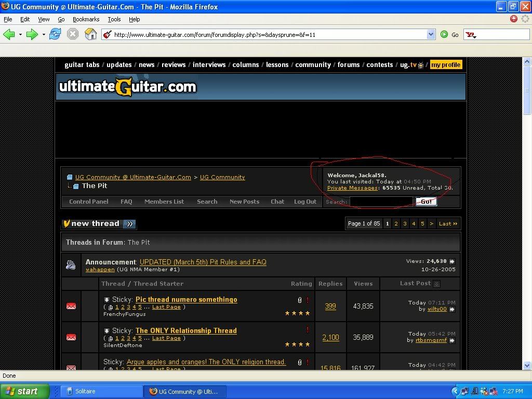532x399 pixels.
Task: Expand the address bar URL dropdown
Action: pos(431,34)
